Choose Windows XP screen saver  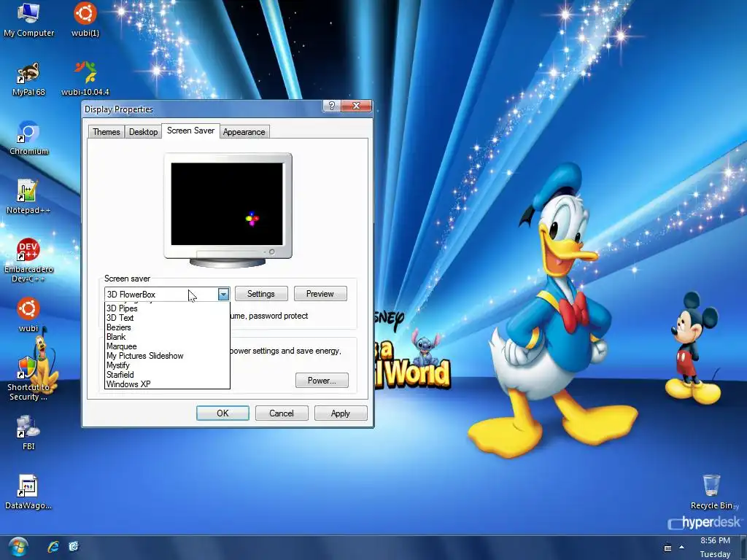click(x=167, y=384)
